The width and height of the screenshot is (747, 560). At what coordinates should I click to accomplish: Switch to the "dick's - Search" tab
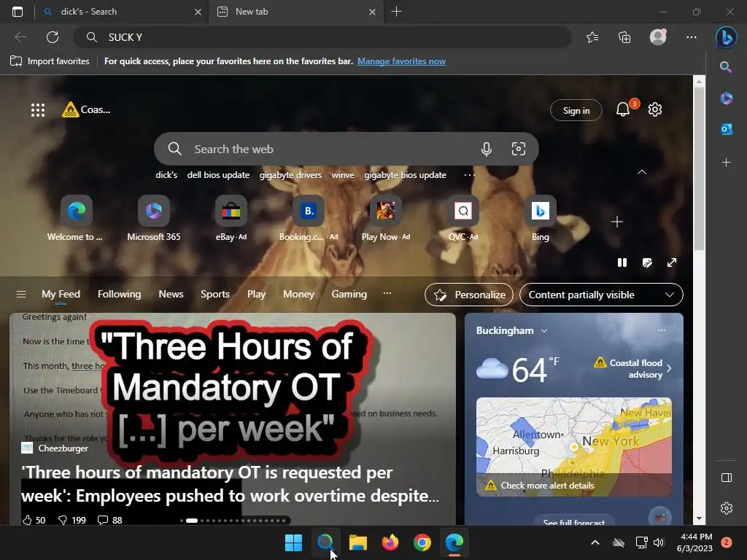point(122,12)
